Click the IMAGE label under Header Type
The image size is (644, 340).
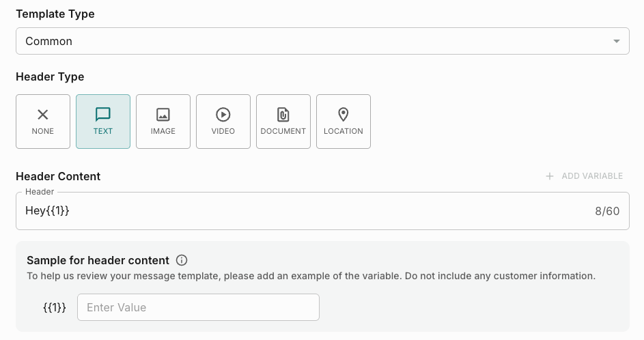(x=163, y=131)
